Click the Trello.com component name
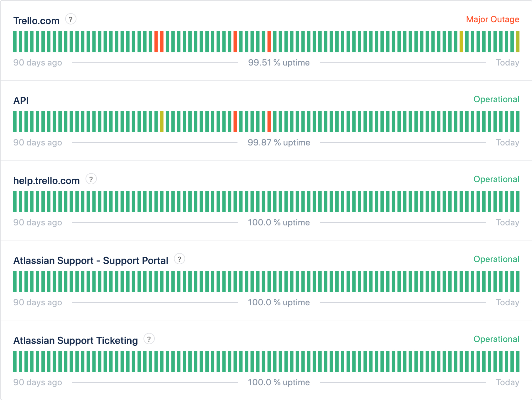This screenshot has height=400, width=532. (x=36, y=21)
